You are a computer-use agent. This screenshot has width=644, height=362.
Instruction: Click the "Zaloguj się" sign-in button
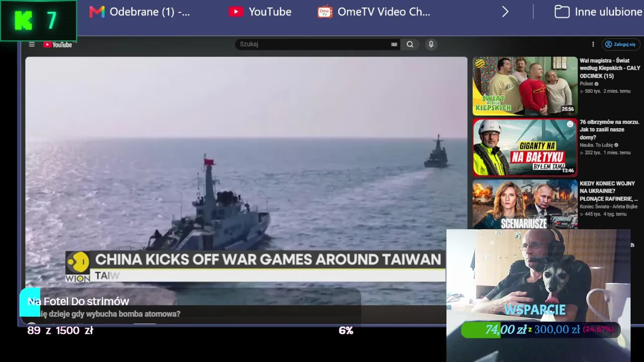click(621, 44)
